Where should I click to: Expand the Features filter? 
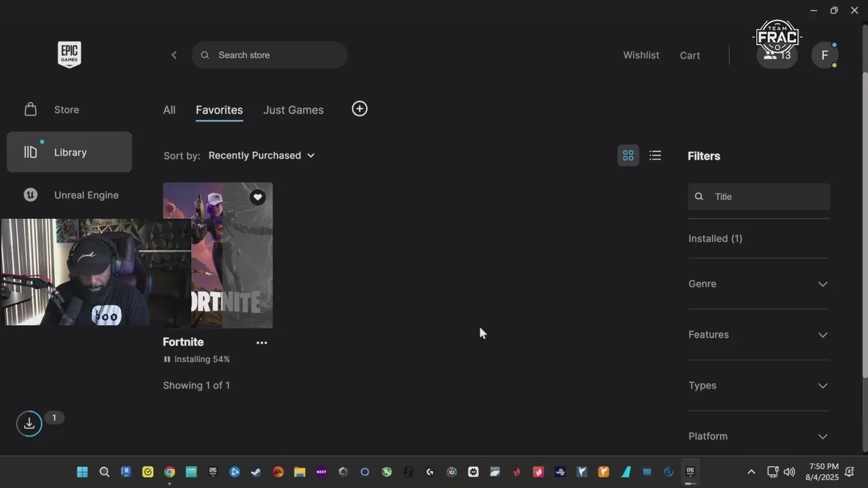click(x=759, y=334)
